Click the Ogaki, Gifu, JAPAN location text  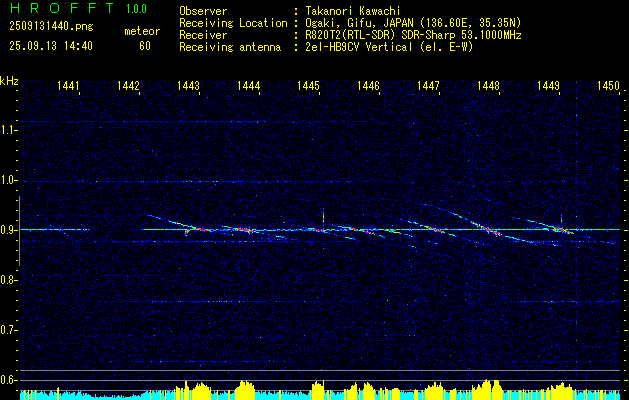coord(412,23)
